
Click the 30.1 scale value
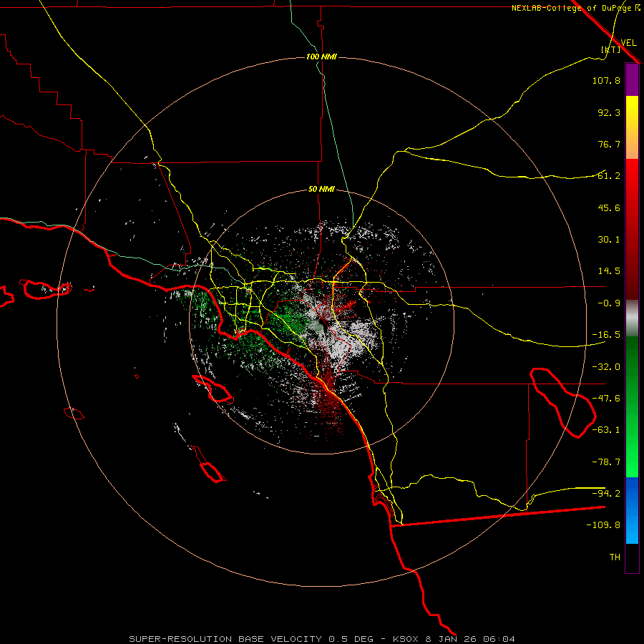(609, 240)
